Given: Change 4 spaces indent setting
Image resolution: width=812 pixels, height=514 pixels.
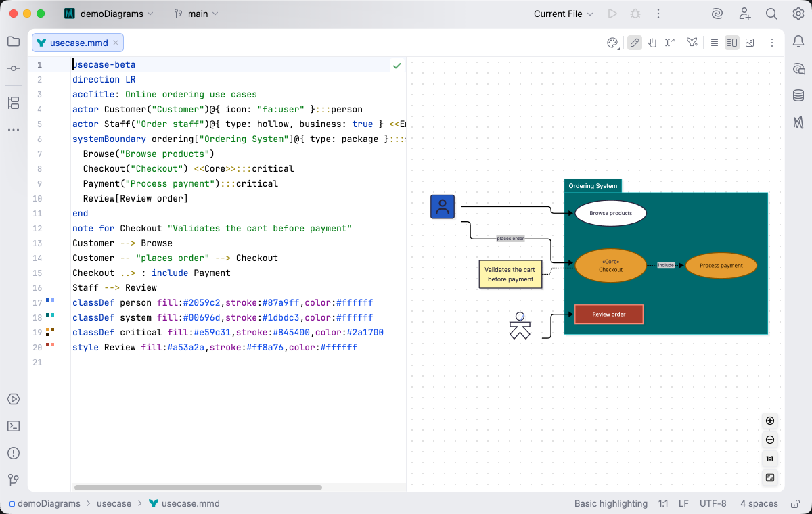Looking at the screenshot, I should click(x=759, y=503).
